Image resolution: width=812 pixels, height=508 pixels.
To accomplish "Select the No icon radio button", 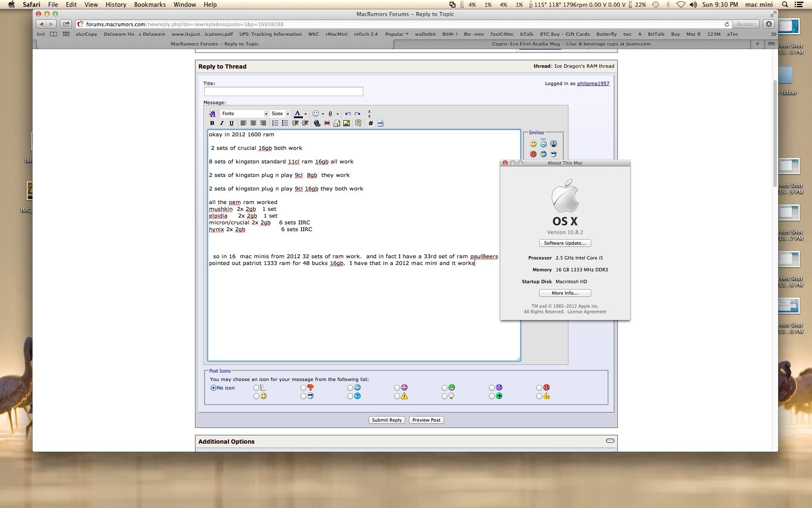I will coord(214,388).
